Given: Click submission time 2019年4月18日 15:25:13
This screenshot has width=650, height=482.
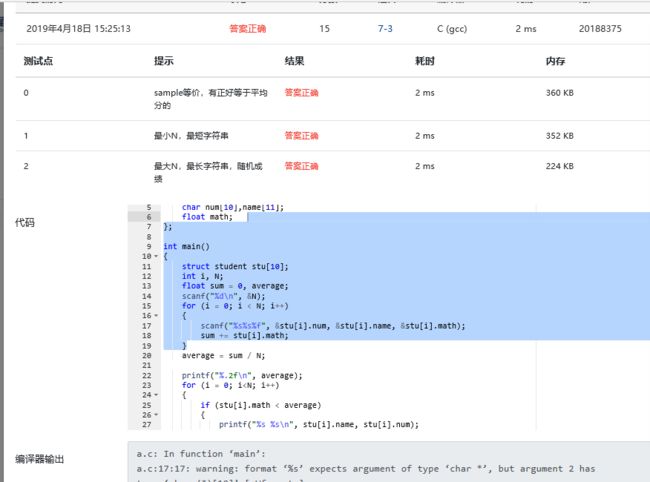Looking at the screenshot, I should click(78, 29).
